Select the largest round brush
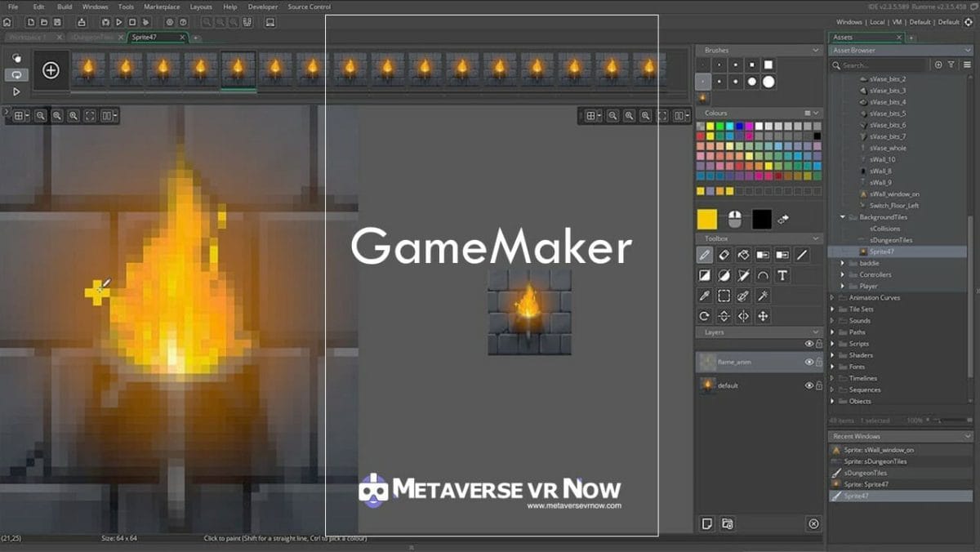Screen dimensions: 980x552 768,82
